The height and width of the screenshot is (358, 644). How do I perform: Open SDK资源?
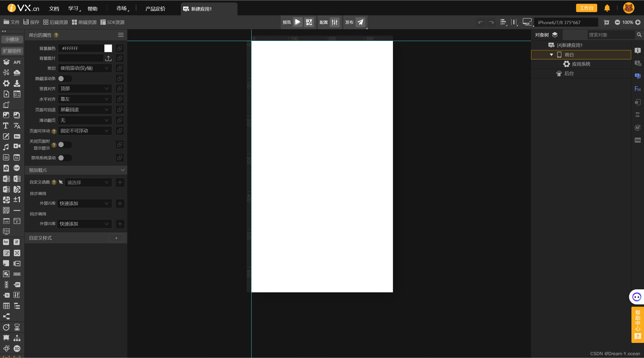coord(112,22)
